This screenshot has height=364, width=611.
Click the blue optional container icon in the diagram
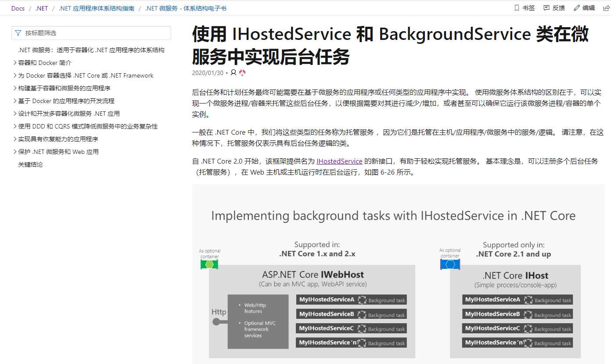pyautogui.click(x=450, y=264)
